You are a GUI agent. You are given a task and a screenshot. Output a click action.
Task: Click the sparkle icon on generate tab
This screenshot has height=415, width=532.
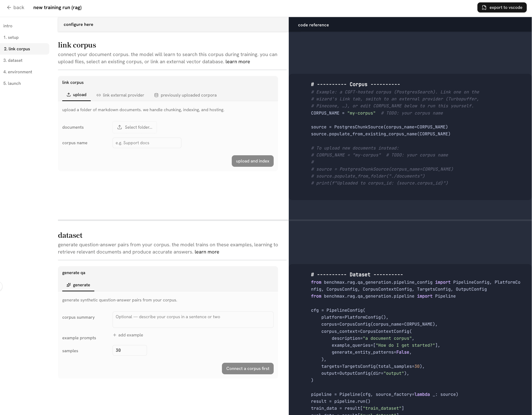pos(69,285)
